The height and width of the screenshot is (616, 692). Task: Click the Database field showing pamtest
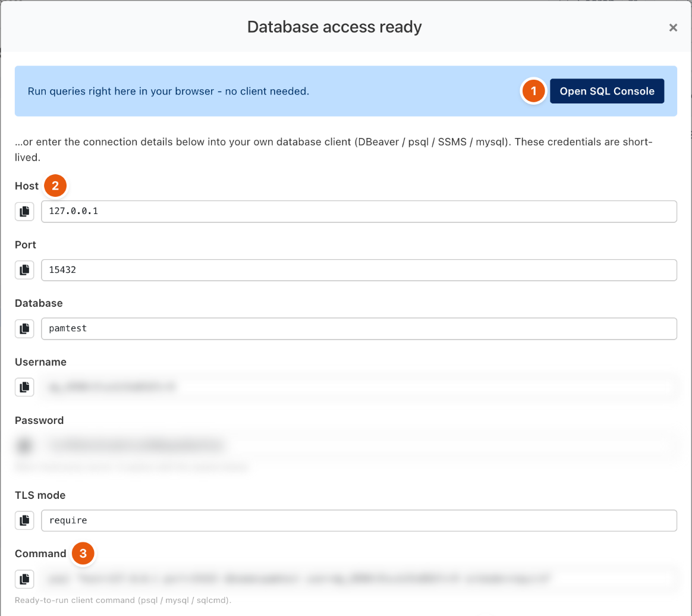[359, 329]
